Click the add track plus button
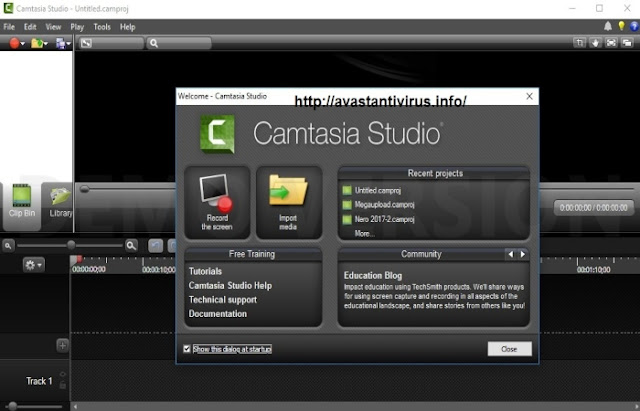The image size is (640, 411). click(62, 346)
